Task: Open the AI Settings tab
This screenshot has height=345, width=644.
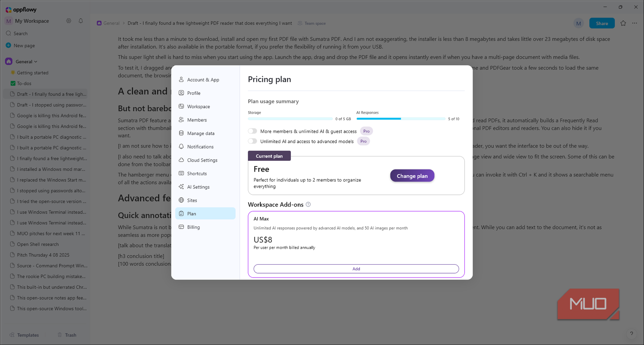Action: (198, 187)
